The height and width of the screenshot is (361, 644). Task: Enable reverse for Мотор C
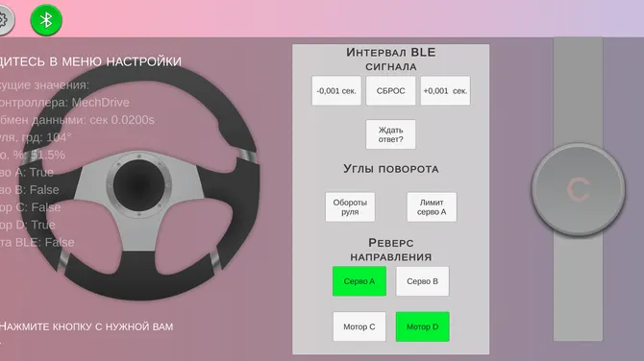click(x=359, y=326)
